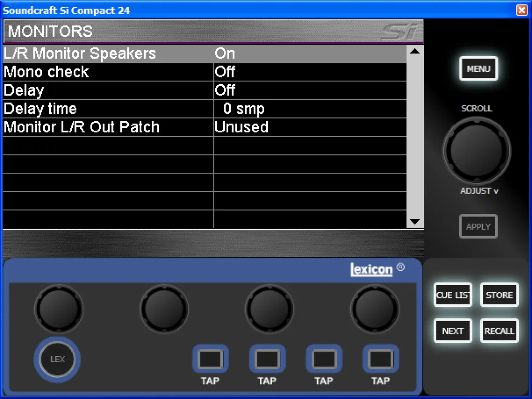Open the CUE LIST

pos(453,295)
